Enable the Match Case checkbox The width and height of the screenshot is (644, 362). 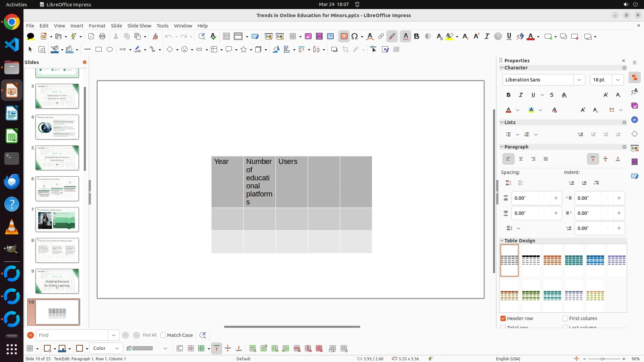point(163,335)
